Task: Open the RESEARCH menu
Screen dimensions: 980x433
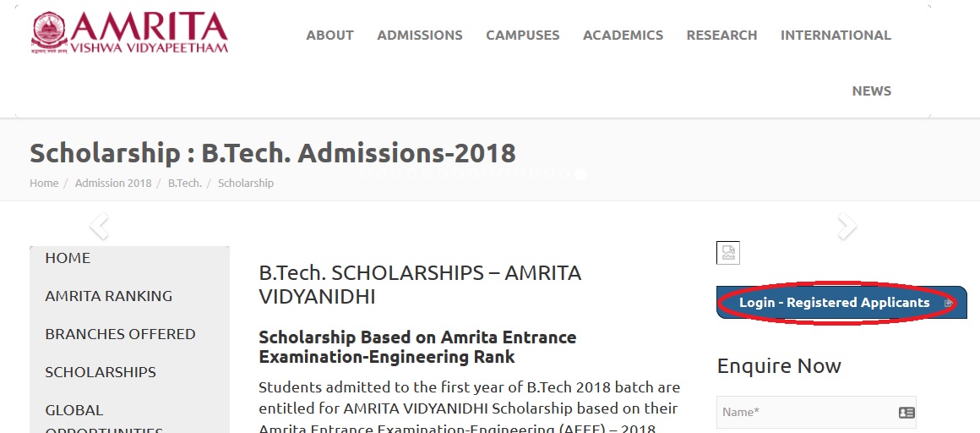Action: (721, 35)
